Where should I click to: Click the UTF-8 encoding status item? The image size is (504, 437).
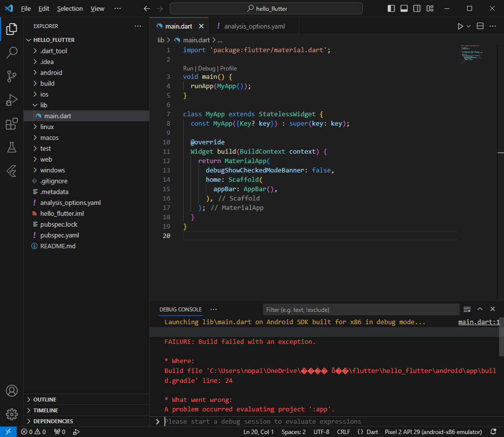click(321, 432)
